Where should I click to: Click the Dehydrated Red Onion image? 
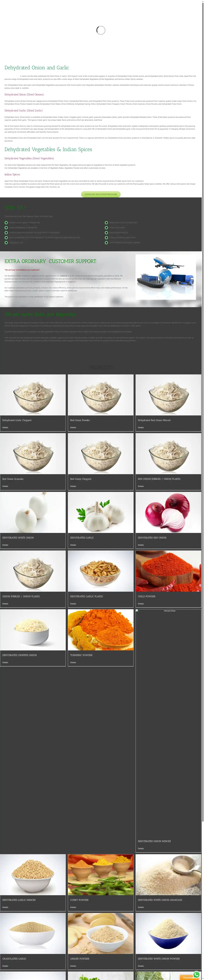[168, 512]
